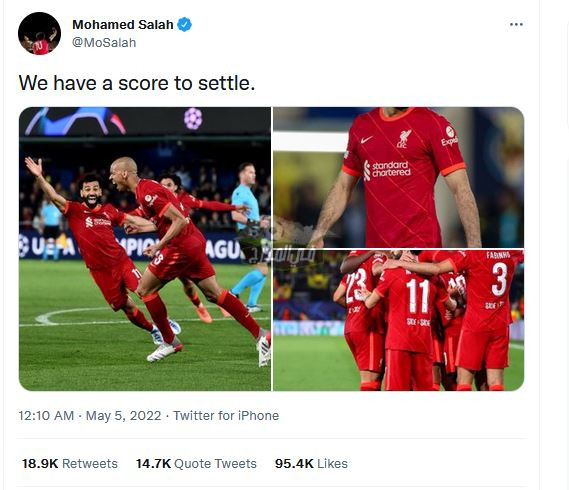Click the Liverpool crest on the red jersey

pos(404,139)
